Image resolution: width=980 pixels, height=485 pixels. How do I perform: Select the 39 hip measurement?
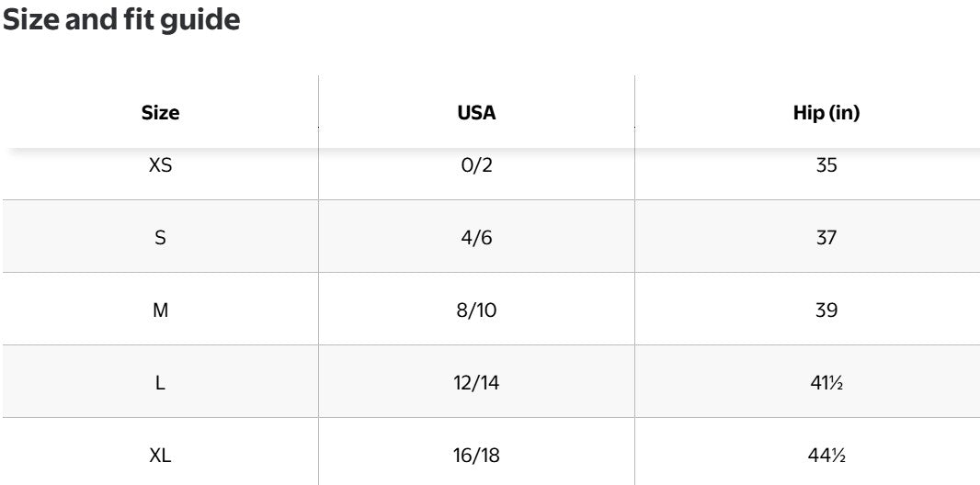826,310
